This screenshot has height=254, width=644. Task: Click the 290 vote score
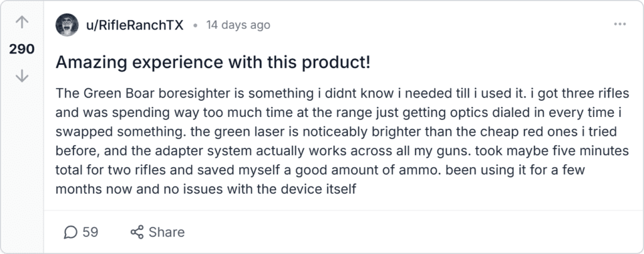22,50
